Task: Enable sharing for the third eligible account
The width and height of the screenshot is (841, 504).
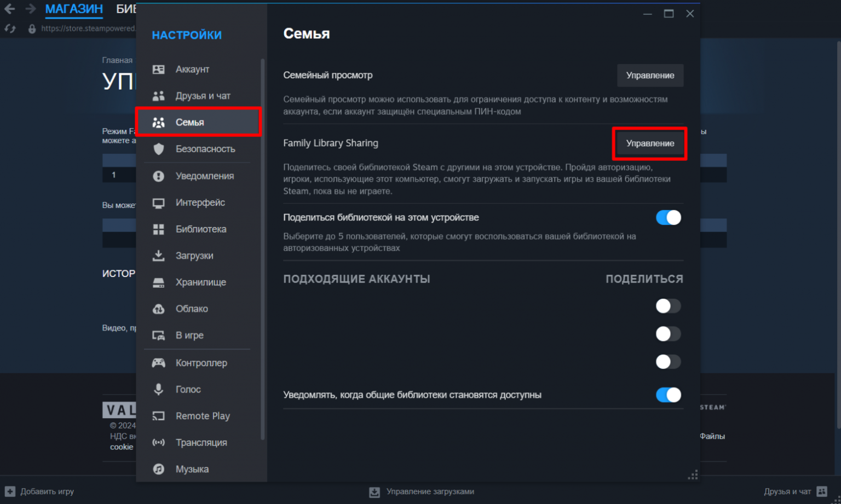Action: (x=668, y=362)
